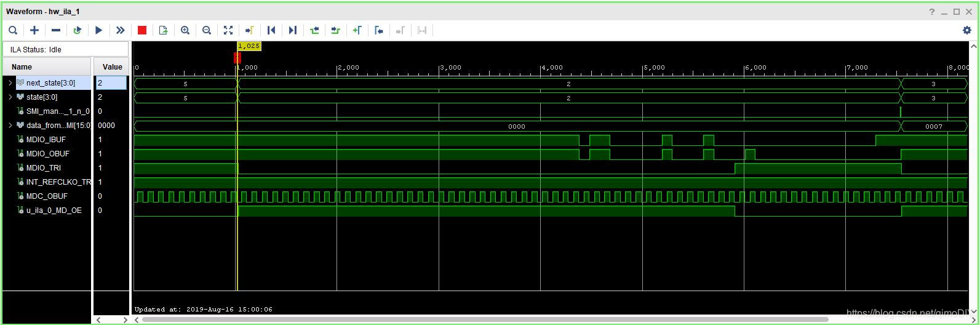Zoom out of the waveform
980x325 pixels.
pyautogui.click(x=207, y=30)
